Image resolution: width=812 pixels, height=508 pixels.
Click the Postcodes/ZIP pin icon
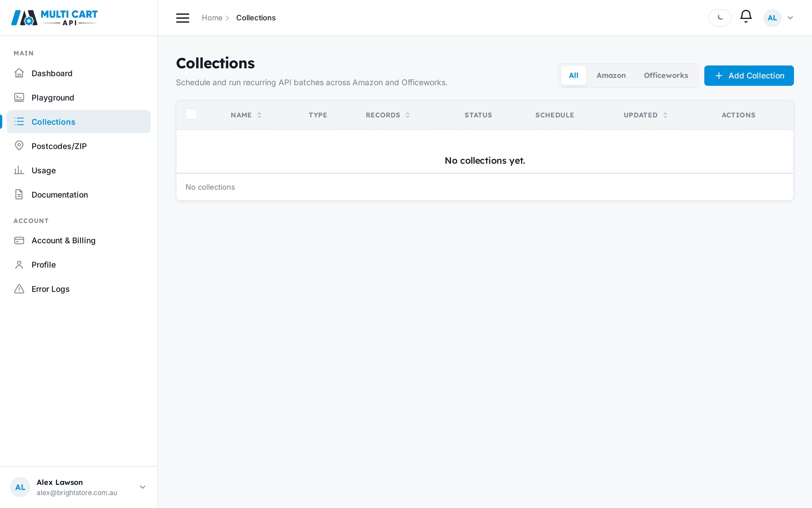[19, 146]
